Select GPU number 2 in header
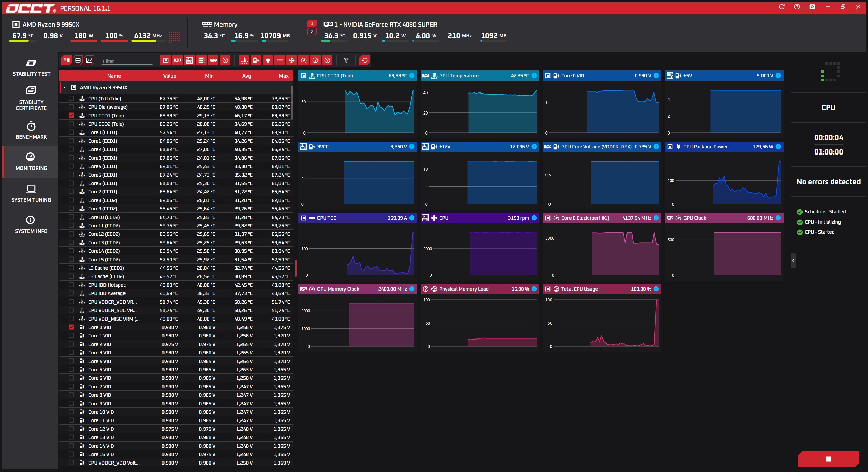The image size is (868, 472). 312,32
